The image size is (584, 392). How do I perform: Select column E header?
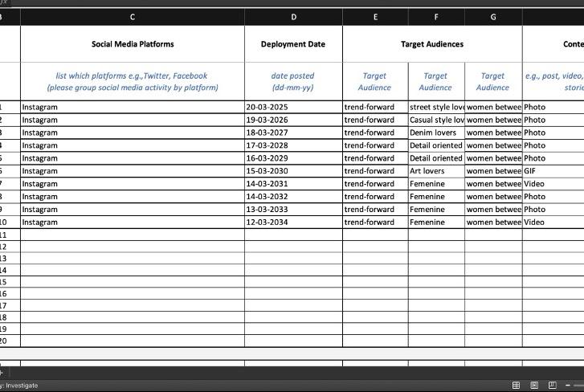pyautogui.click(x=375, y=17)
